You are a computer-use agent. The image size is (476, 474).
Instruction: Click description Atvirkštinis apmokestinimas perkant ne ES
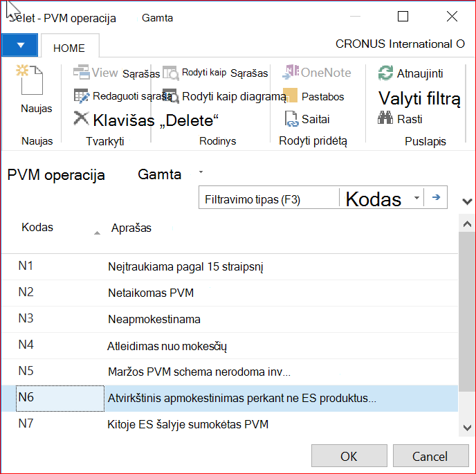pyautogui.click(x=242, y=399)
